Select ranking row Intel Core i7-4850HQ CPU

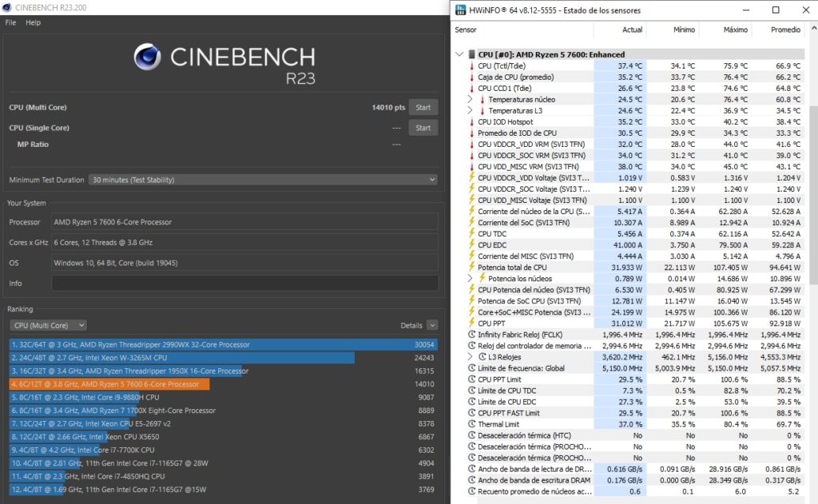[x=224, y=476]
